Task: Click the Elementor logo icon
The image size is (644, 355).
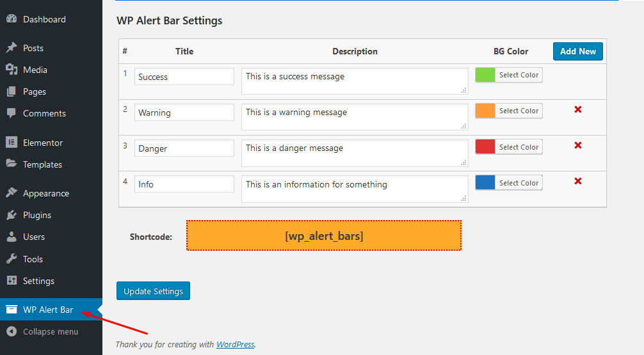Action: (12, 143)
